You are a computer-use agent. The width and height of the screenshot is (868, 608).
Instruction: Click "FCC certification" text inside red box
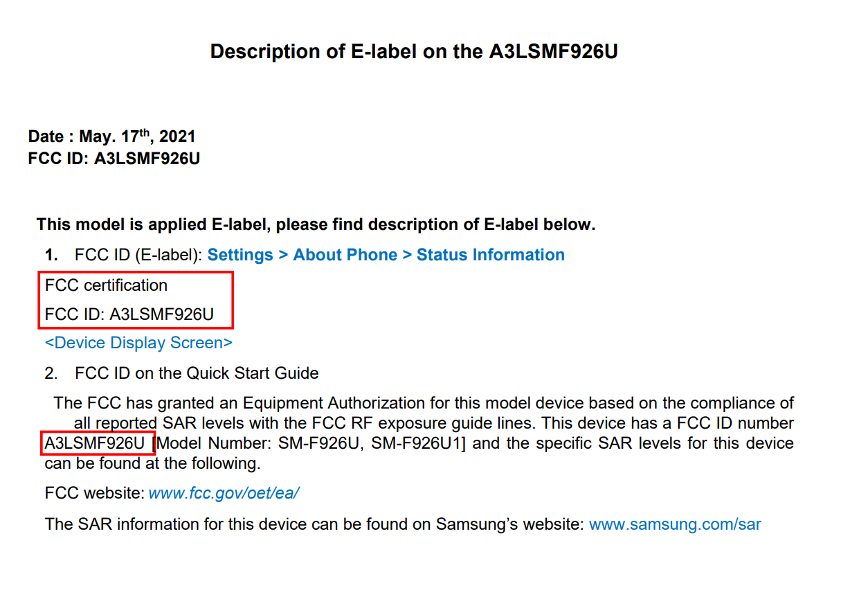[x=106, y=285]
